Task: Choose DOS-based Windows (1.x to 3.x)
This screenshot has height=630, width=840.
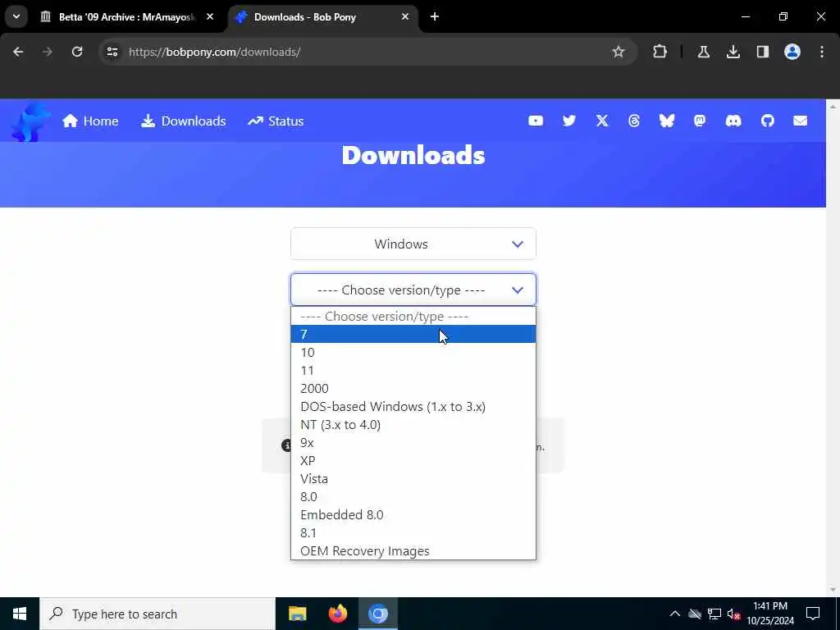Action: coord(413,407)
